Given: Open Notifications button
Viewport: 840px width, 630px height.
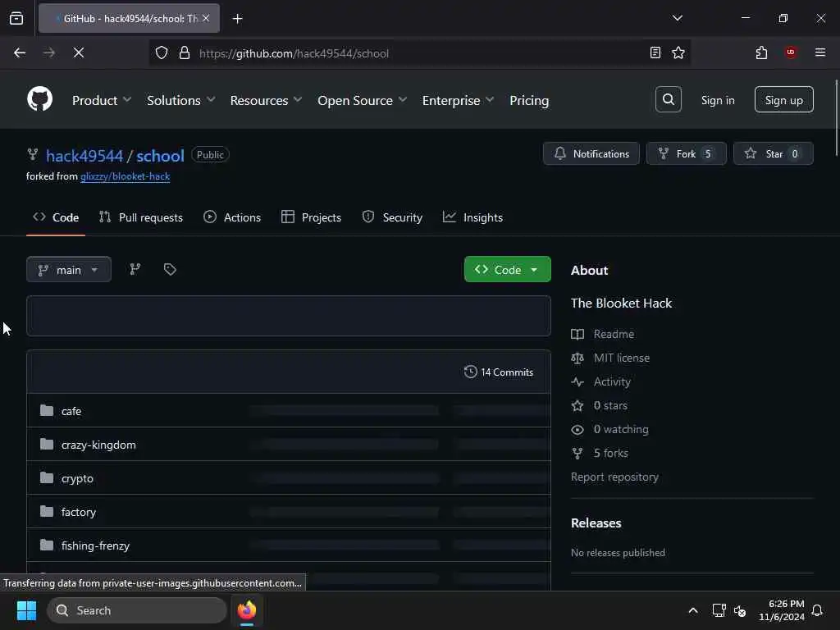Looking at the screenshot, I should (591, 153).
